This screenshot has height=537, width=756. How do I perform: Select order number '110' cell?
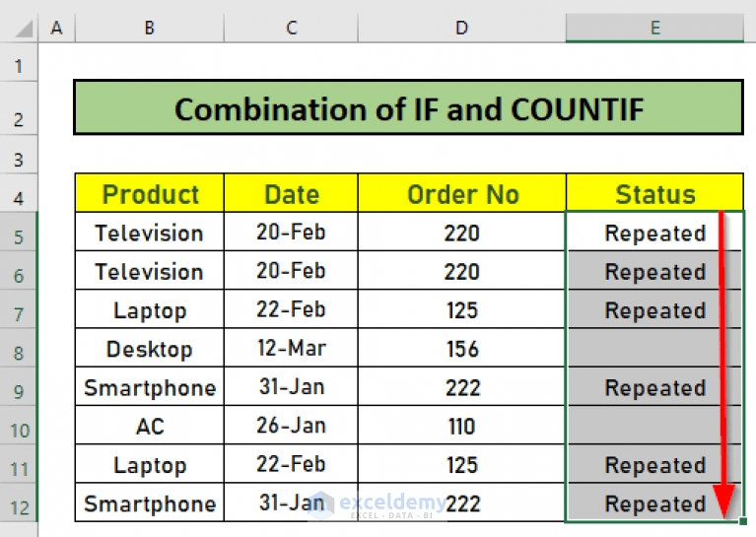point(462,425)
